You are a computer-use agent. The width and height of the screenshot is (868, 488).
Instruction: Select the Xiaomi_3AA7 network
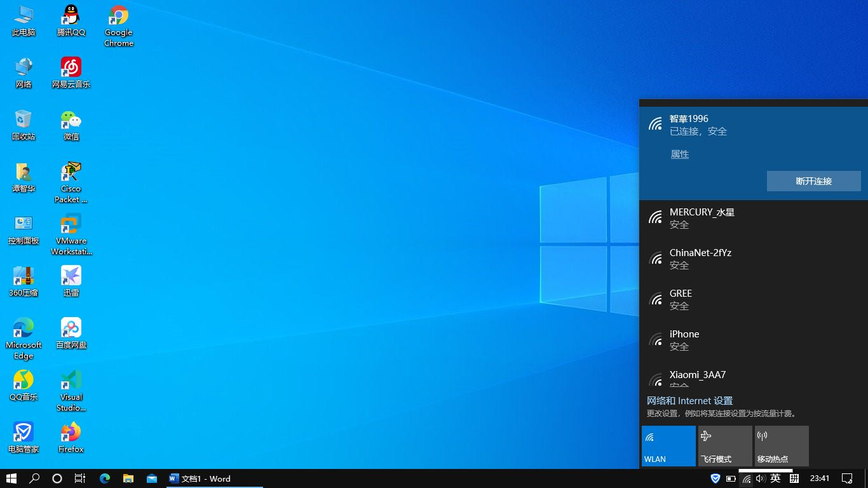click(754, 374)
